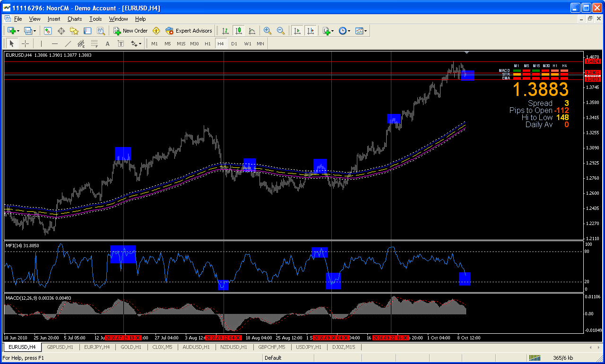
Task: Open the Navigator panel (folder with star)
Action: pos(74,31)
